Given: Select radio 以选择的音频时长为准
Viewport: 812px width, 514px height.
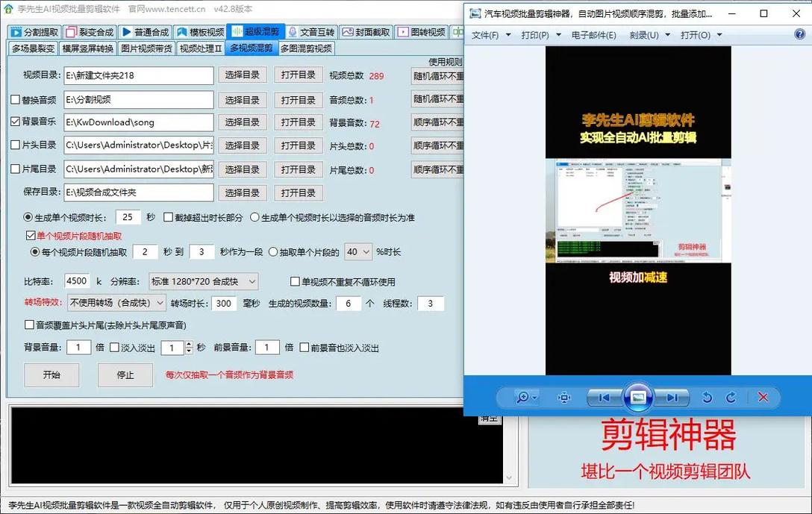Looking at the screenshot, I should tap(254, 217).
